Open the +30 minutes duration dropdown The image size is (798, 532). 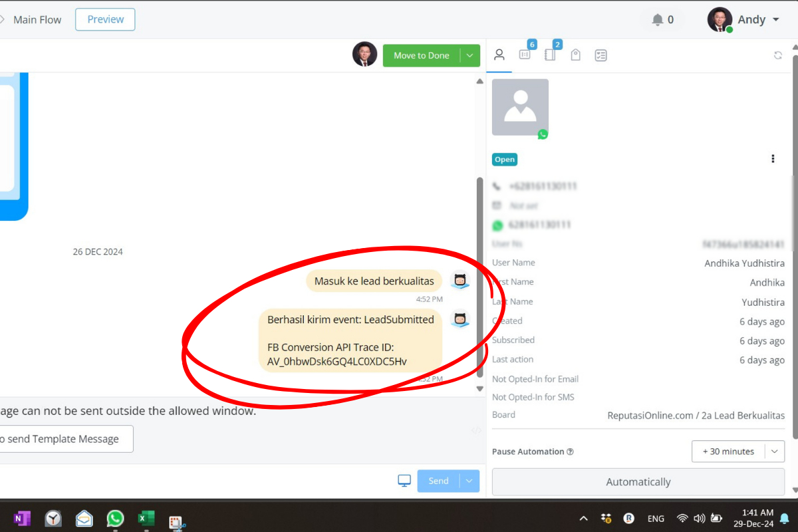(774, 452)
